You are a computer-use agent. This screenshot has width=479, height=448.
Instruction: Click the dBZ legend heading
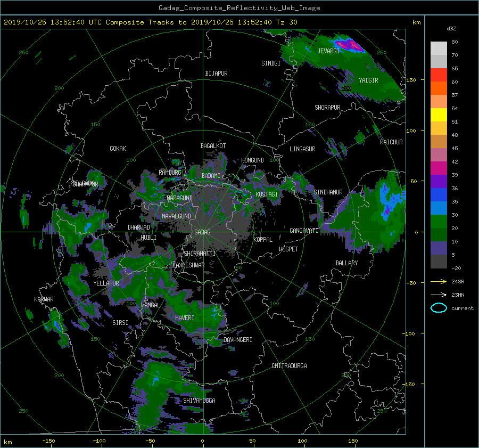tap(451, 29)
